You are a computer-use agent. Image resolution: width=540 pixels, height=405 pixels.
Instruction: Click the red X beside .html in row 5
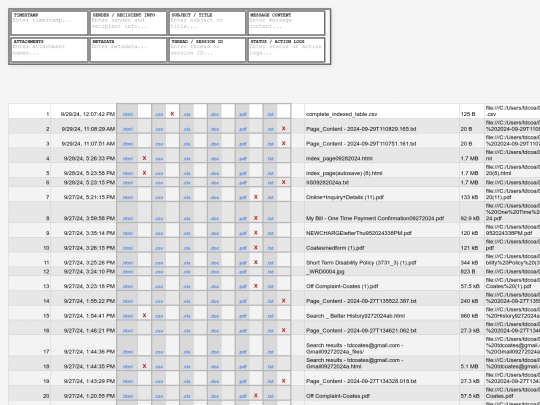click(144, 173)
